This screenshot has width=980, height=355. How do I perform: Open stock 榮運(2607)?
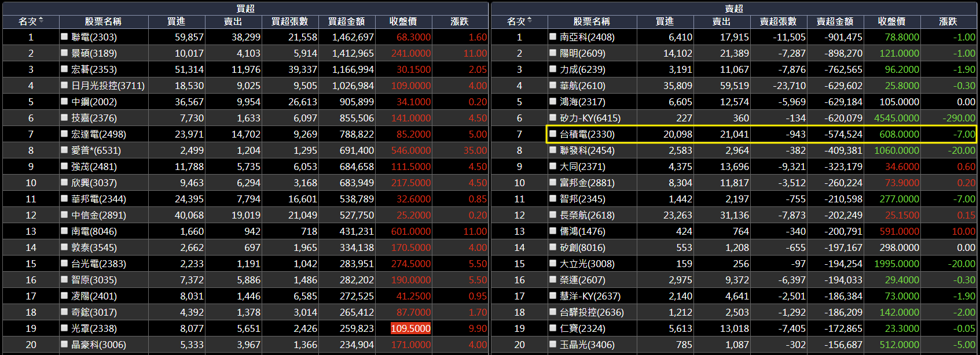pos(582,280)
